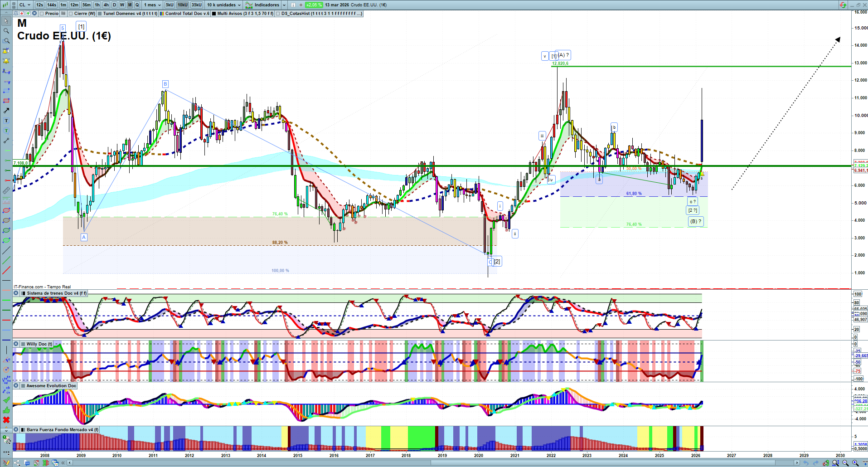Toggle Sistema de trenes Doc v4 visibility square
The width and height of the screenshot is (868, 467).
pyautogui.click(x=24, y=293)
